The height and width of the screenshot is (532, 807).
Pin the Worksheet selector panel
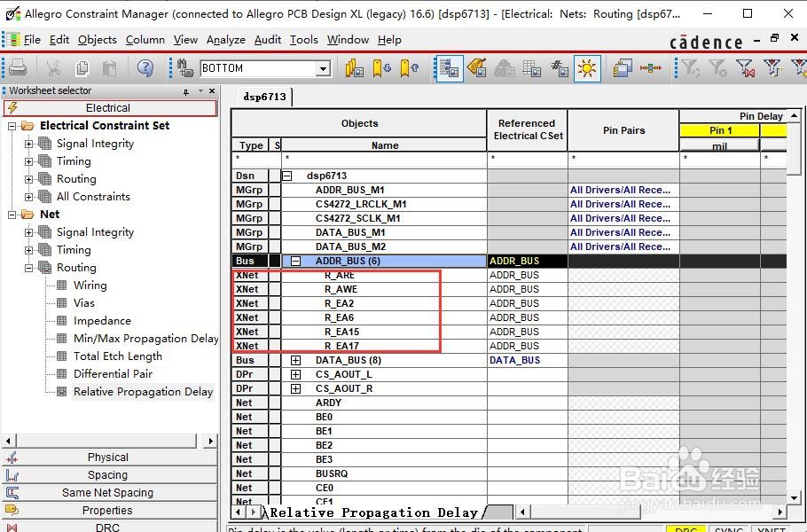(186, 91)
